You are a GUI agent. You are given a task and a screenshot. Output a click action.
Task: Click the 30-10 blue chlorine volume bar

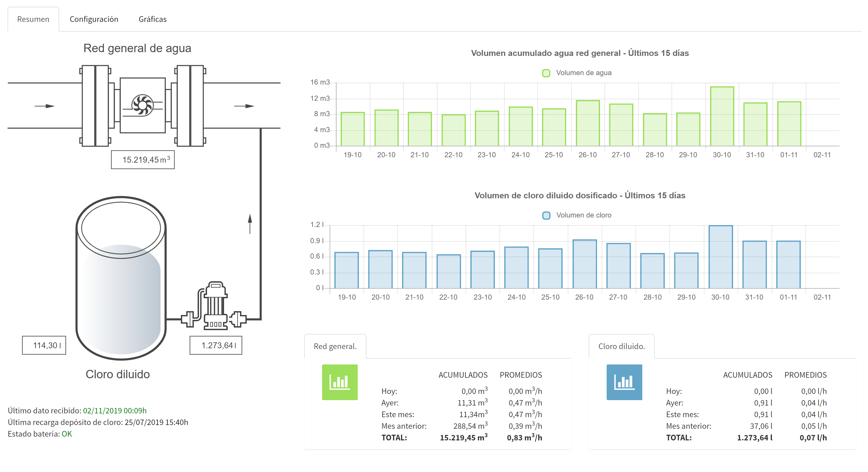tap(720, 257)
